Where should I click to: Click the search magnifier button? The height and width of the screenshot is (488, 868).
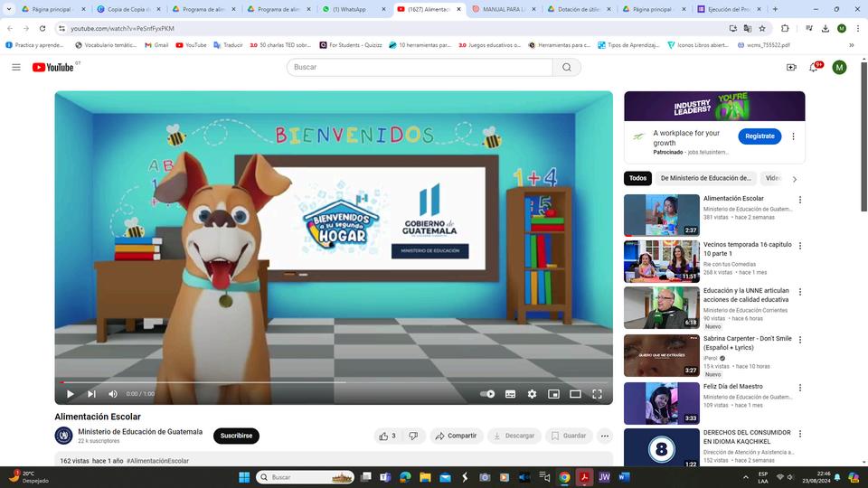tap(566, 67)
